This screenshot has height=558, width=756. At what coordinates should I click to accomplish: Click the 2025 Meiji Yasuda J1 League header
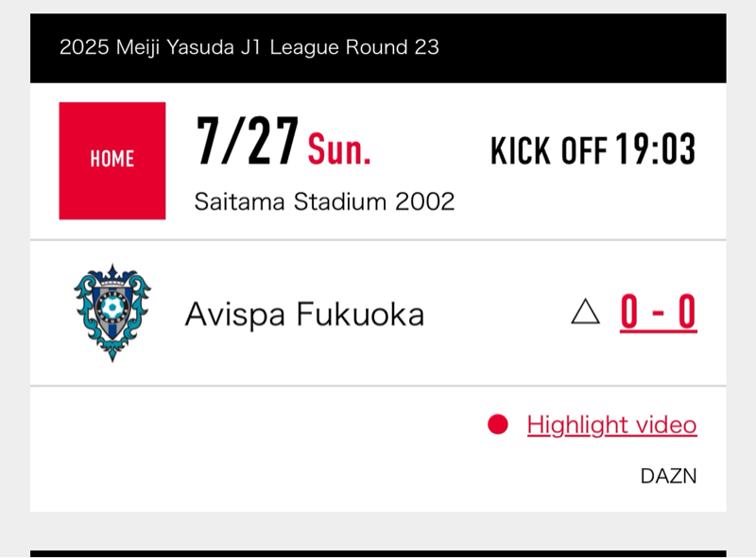click(249, 47)
